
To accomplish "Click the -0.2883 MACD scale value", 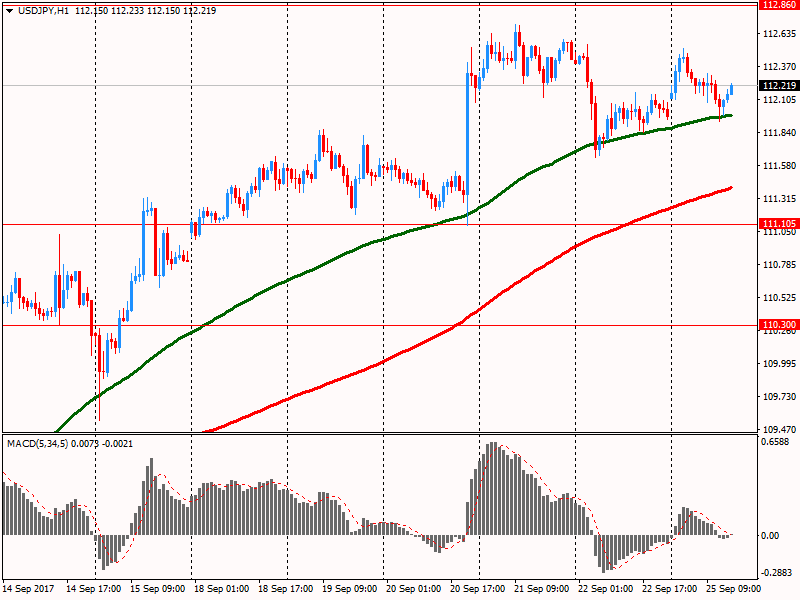I will coord(777,573).
